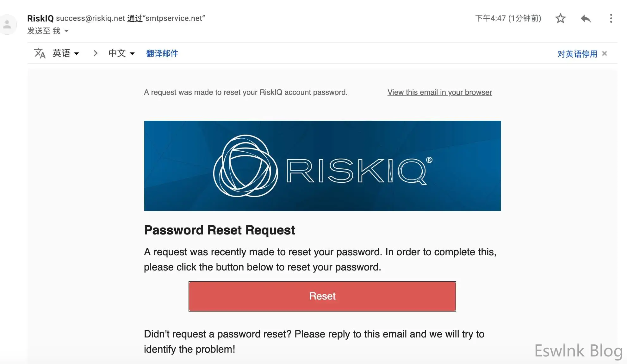This screenshot has height=364, width=627.
Task: Click the success@riskiq.net email address
Action: pyautogui.click(x=90, y=18)
